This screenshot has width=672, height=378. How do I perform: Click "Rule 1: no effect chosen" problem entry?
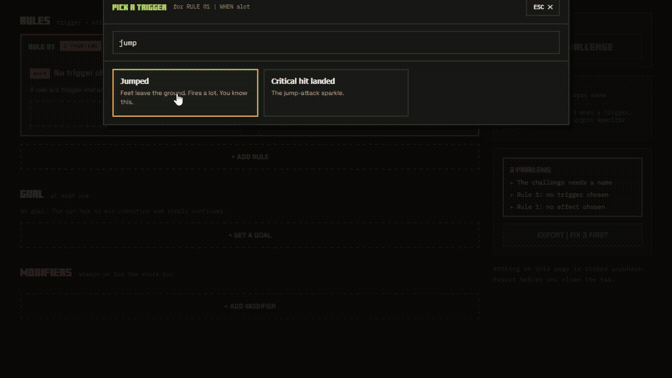[561, 207]
